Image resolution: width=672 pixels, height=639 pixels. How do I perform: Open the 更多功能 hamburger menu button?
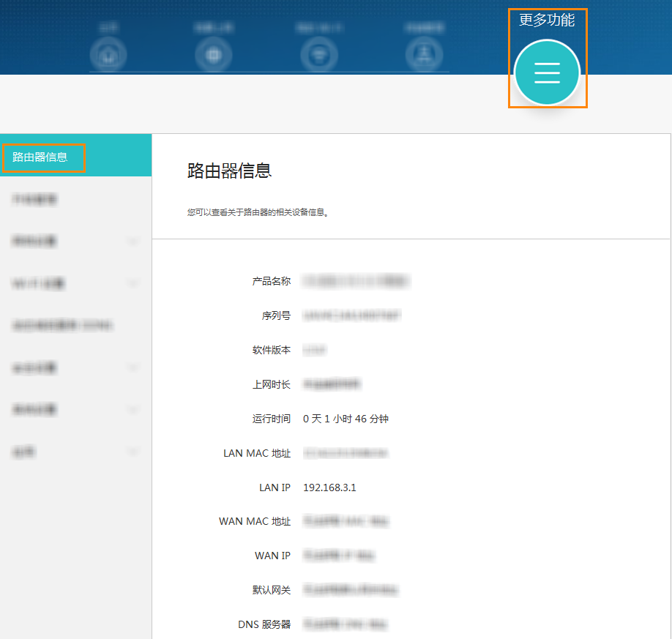click(x=547, y=73)
